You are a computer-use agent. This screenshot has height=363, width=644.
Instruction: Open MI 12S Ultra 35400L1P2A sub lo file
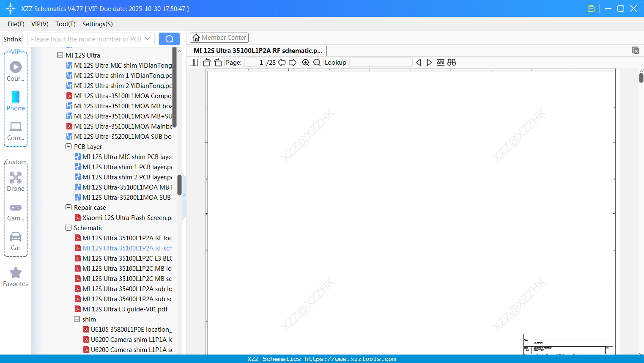[127, 289]
